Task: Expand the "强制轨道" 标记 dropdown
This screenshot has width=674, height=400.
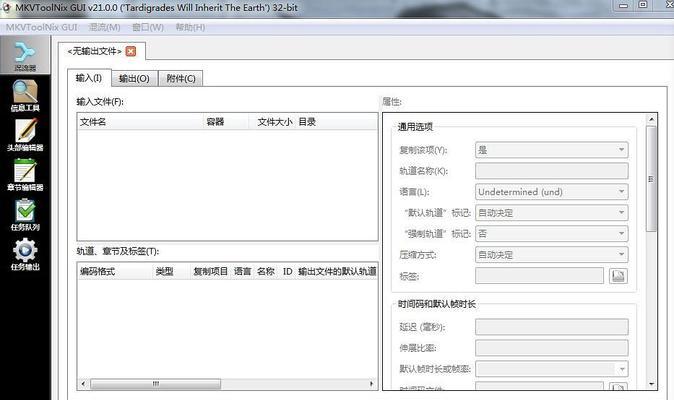Action: pyautogui.click(x=551, y=234)
